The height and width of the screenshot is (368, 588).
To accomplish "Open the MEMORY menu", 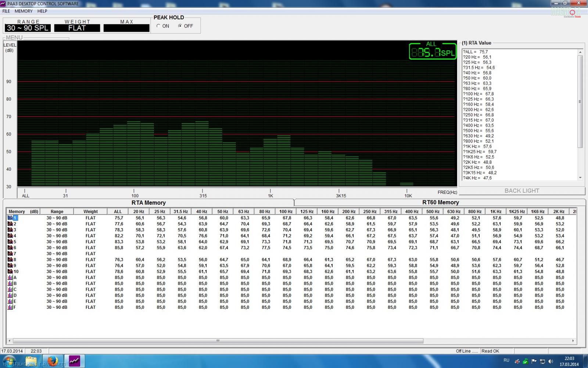I will click(x=24, y=11).
